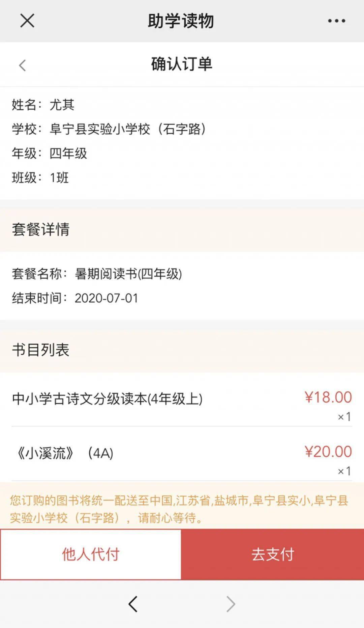Go back from 确认订单 using the header arrow
The width and height of the screenshot is (364, 628).
point(23,65)
